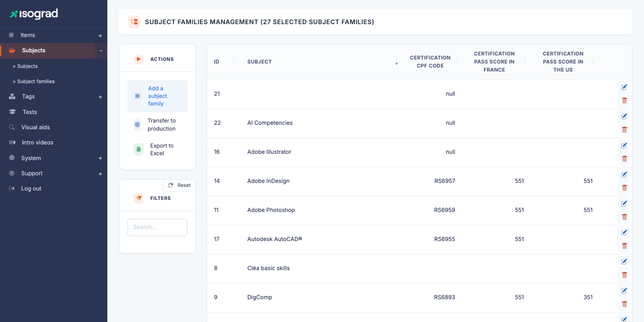Open the Subject families submenu link
Screen dimensions: 644x322
34,81
